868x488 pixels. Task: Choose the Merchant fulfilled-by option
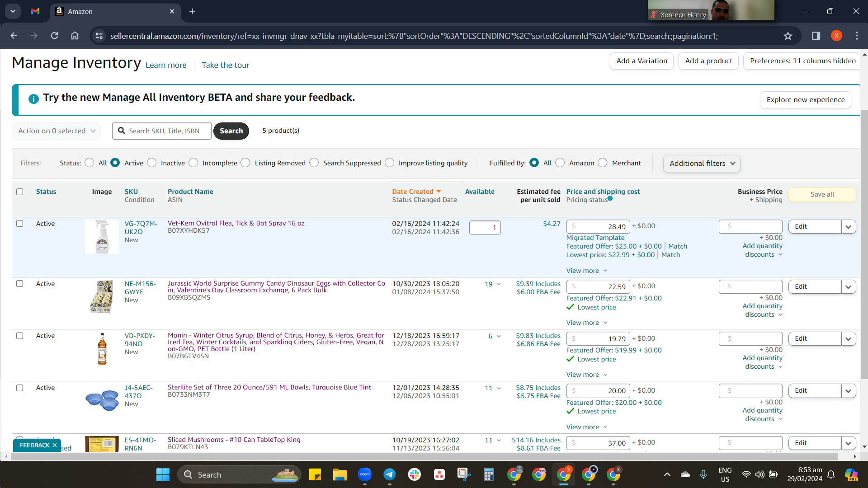[603, 163]
